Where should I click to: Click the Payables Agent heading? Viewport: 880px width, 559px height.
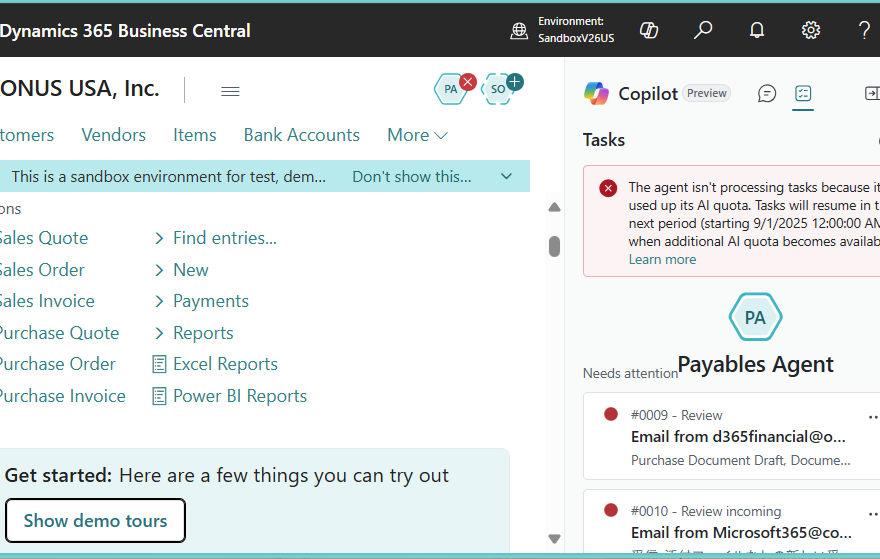(x=755, y=365)
